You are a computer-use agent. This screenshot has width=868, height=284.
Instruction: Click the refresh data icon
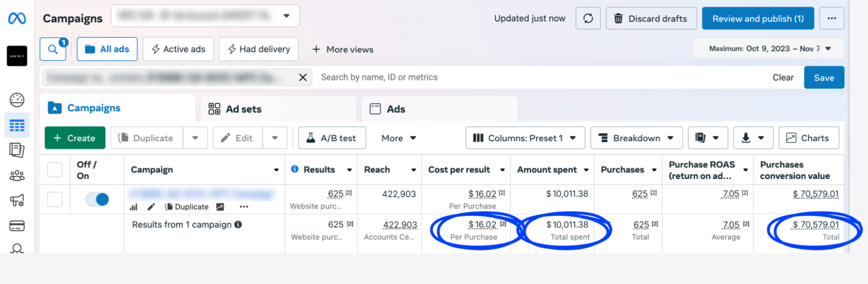click(587, 19)
